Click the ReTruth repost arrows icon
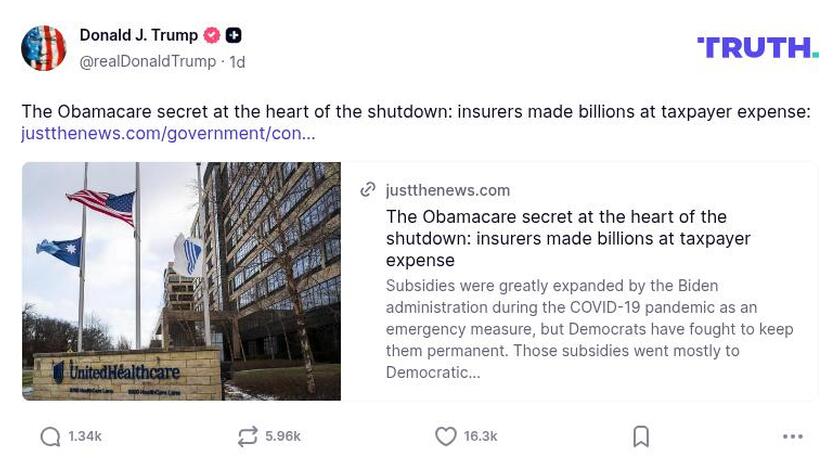This screenshot has height=476, width=840. coord(247,437)
